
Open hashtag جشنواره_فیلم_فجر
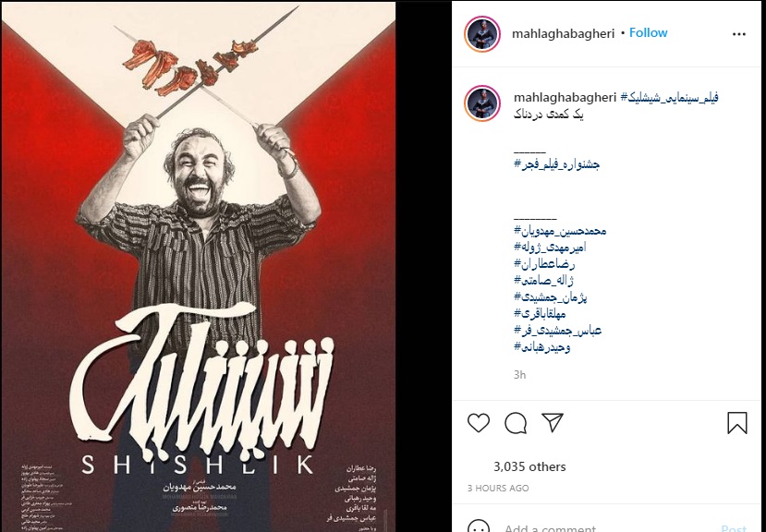click(x=556, y=164)
